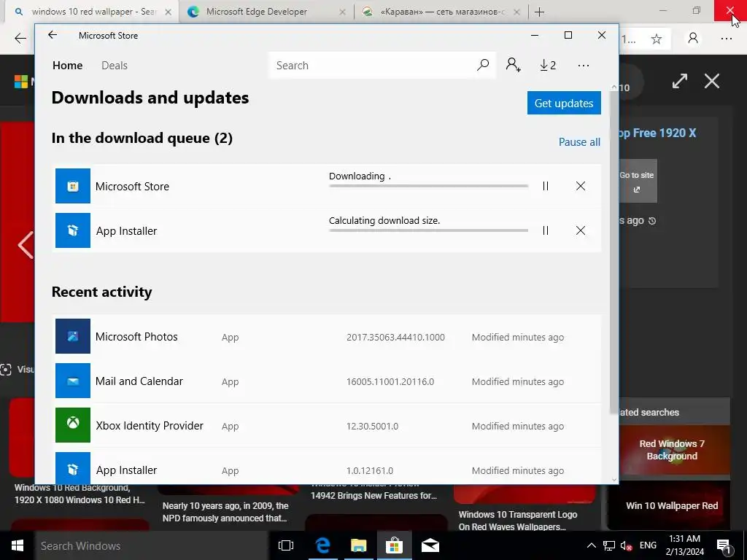Open Action Center notifications icon
Image resolution: width=747 pixels, height=560 pixels.
[724, 545]
